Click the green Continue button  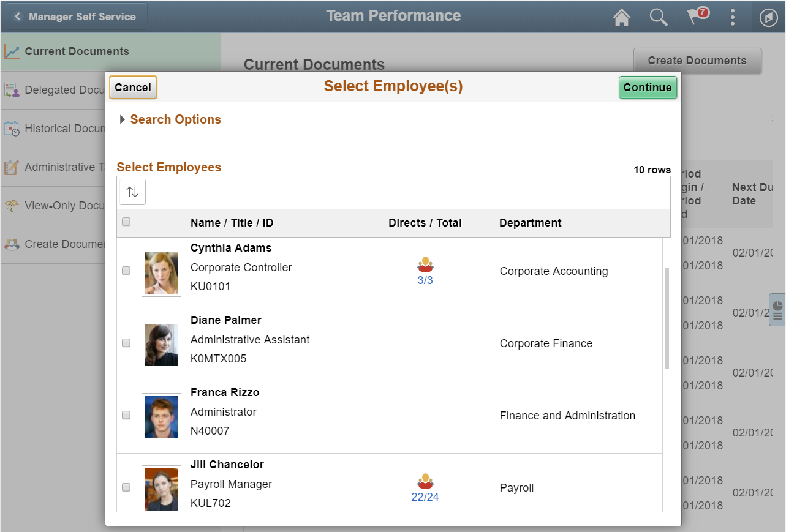pos(648,88)
